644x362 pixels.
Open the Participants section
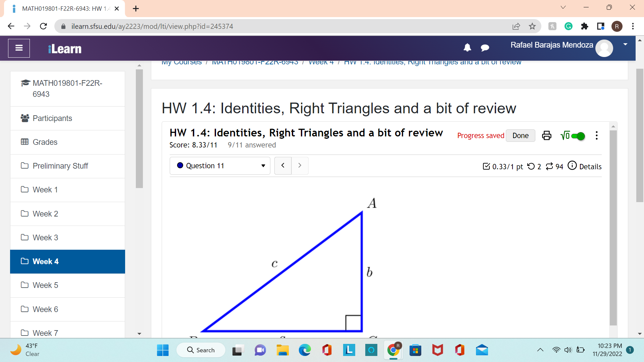point(52,118)
